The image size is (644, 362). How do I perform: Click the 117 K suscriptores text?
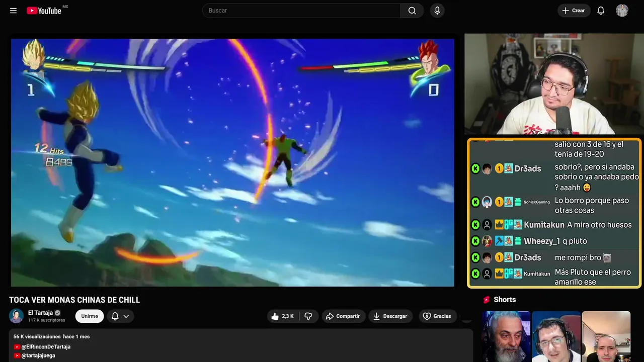coord(47,320)
